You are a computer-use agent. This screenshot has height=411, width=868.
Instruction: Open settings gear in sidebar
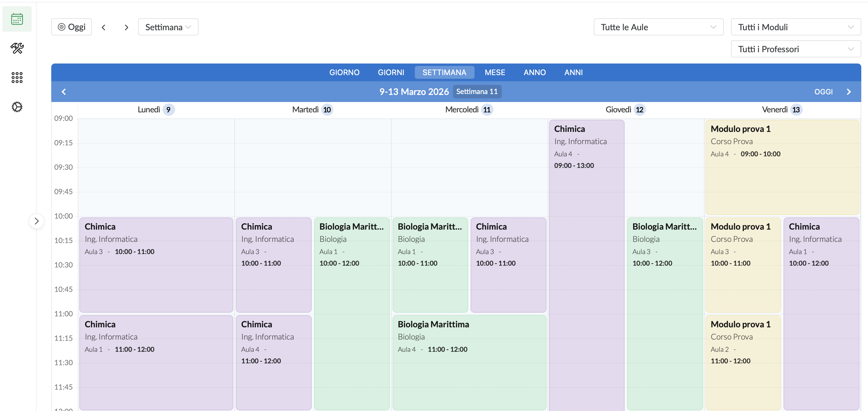17,107
